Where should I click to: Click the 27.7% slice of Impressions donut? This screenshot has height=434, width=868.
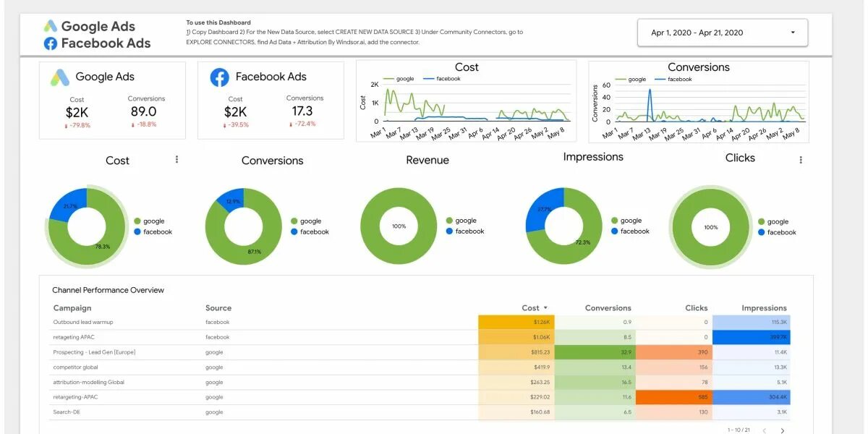pyautogui.click(x=543, y=209)
